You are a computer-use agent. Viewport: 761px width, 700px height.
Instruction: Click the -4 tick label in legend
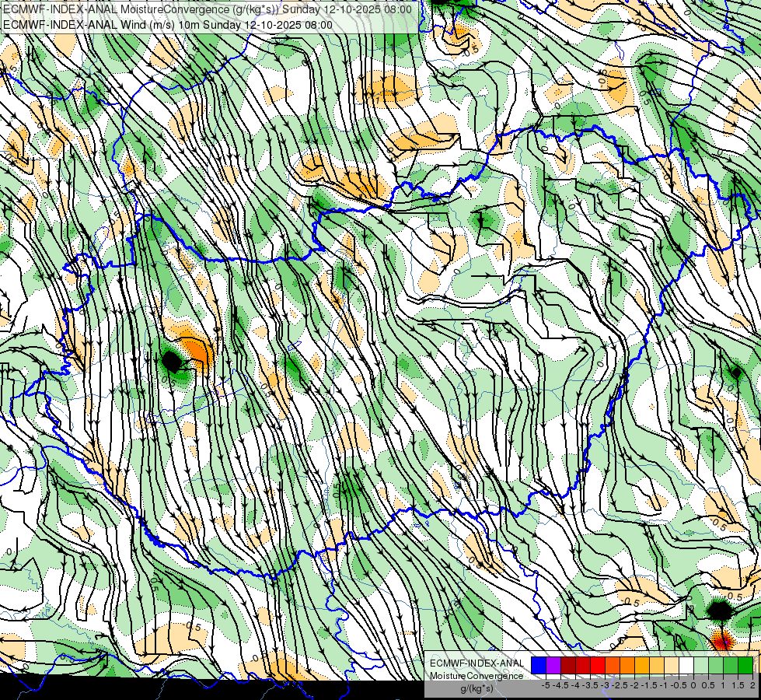pyautogui.click(x=575, y=685)
